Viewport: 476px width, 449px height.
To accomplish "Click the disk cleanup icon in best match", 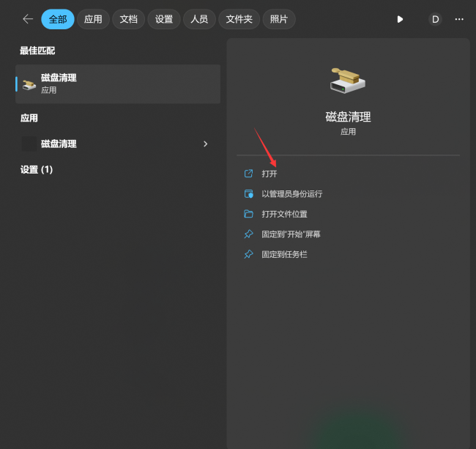I will tap(29, 84).
